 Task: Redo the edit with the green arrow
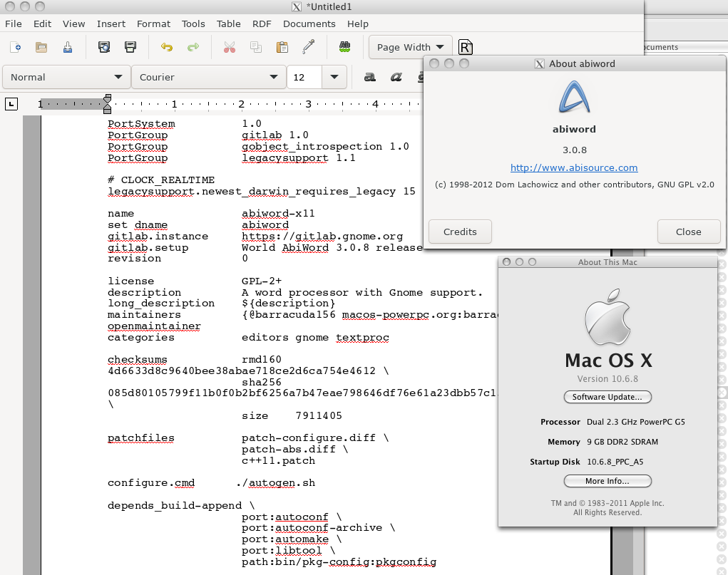point(193,47)
